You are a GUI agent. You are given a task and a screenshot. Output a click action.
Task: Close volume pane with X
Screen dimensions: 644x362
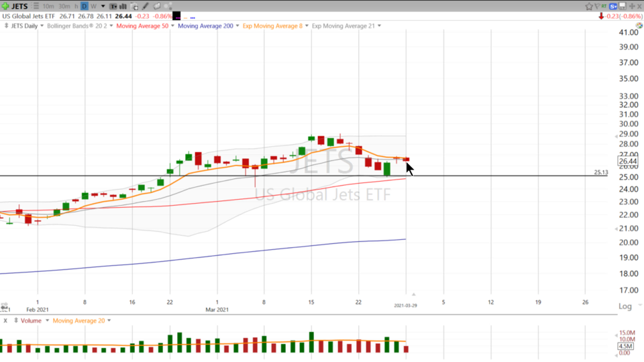tap(5, 320)
